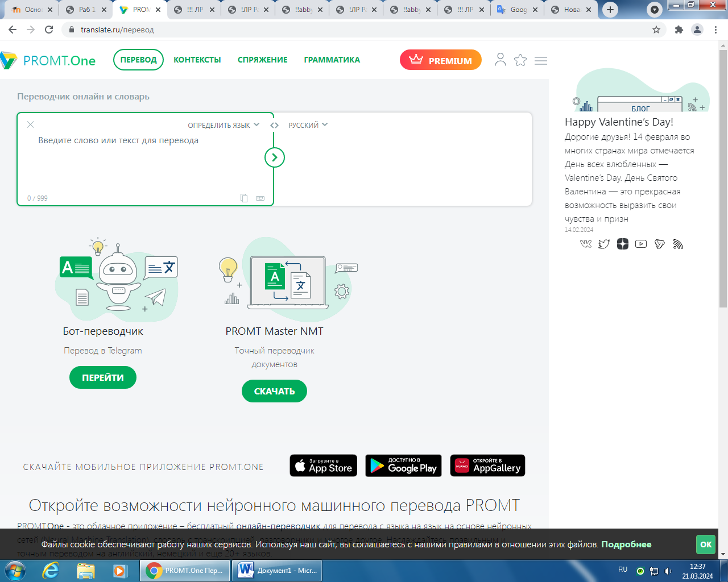Click the Бот-переводчик heading
The height and width of the screenshot is (582, 728).
(x=103, y=331)
